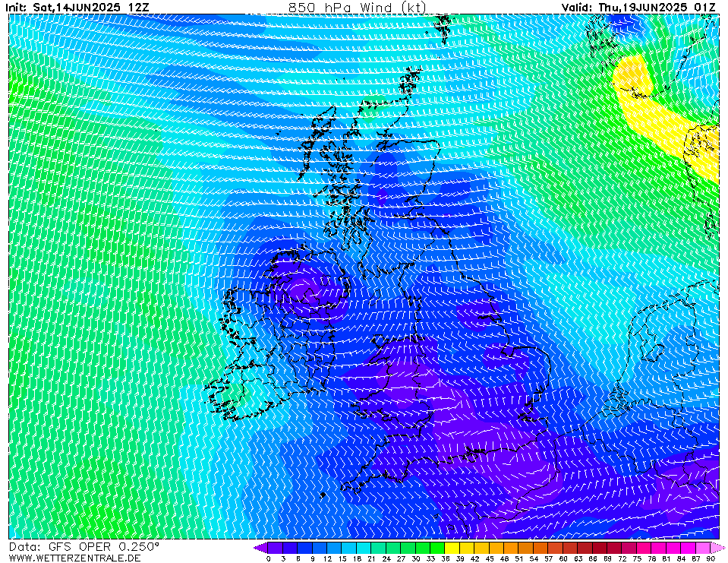Click the '57' legend scale value
728x563 pixels.
[x=548, y=558]
